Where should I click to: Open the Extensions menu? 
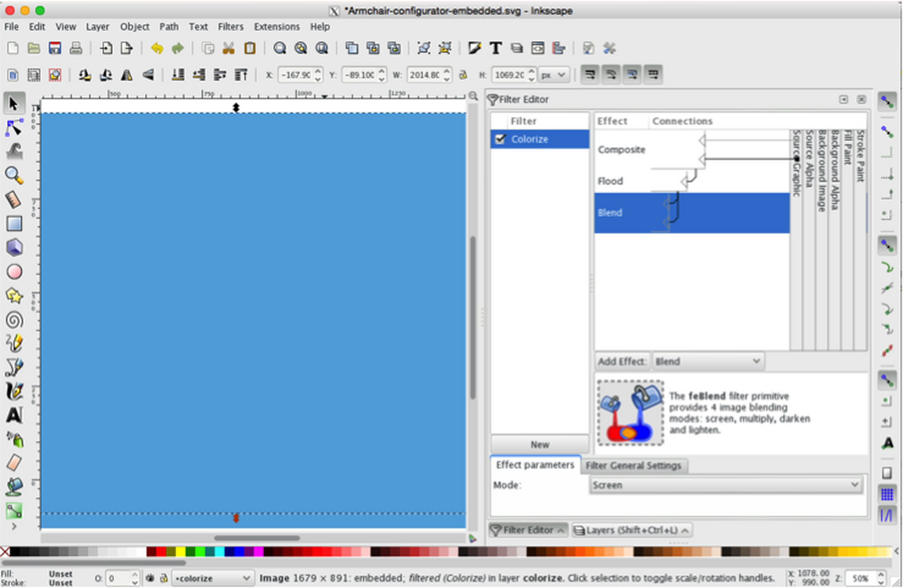(x=277, y=27)
